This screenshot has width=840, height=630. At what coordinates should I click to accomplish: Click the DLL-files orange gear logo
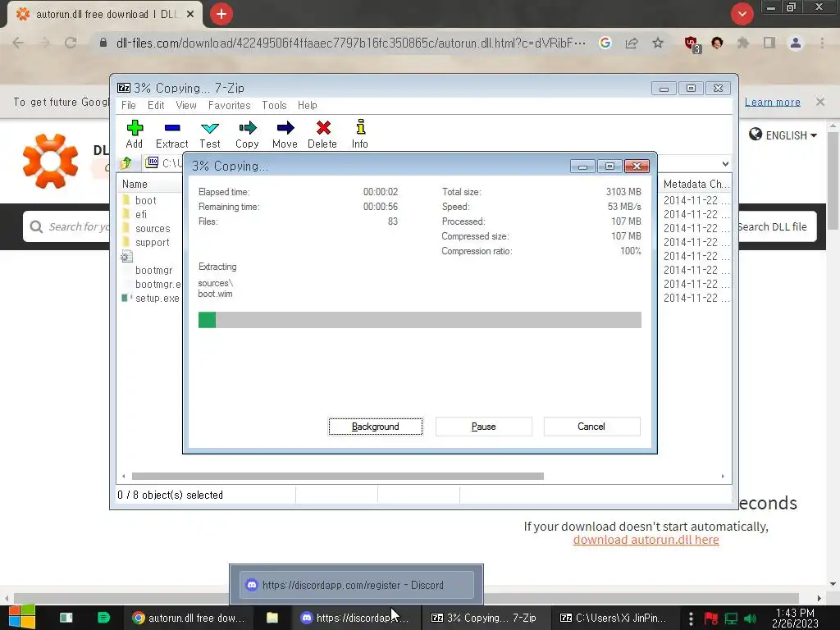coord(51,162)
